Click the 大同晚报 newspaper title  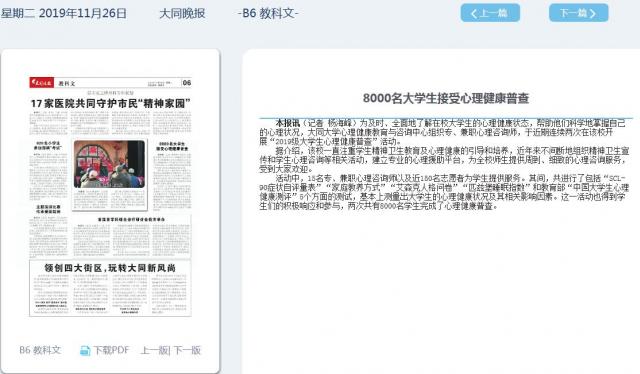point(182,13)
